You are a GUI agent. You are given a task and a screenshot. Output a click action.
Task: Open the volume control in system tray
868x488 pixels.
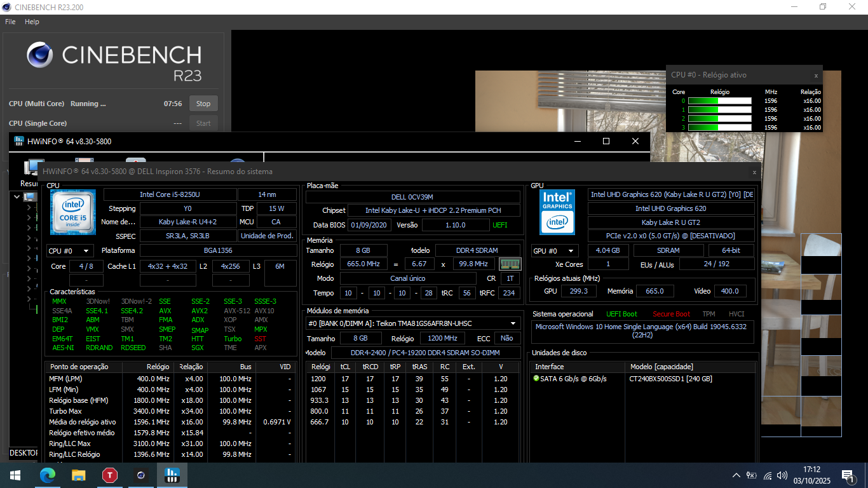[782, 475]
